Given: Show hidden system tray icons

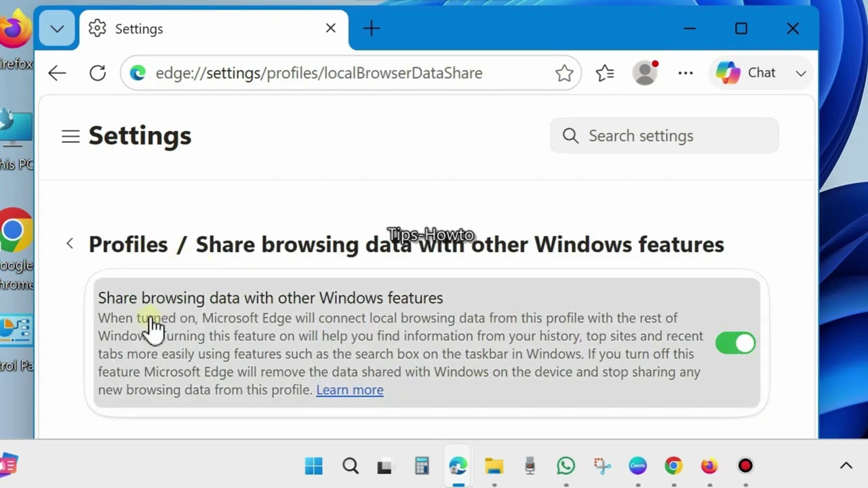Looking at the screenshot, I should pyautogui.click(x=846, y=466).
